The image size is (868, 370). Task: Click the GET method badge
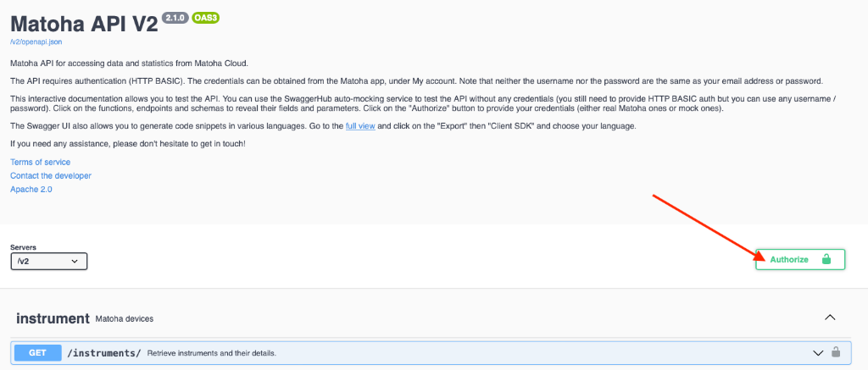(x=37, y=352)
